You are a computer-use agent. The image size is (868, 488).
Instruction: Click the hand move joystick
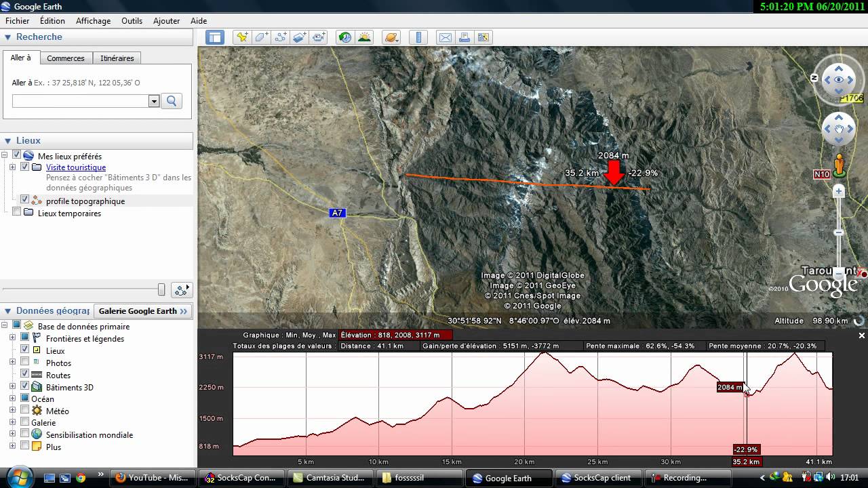tap(839, 129)
